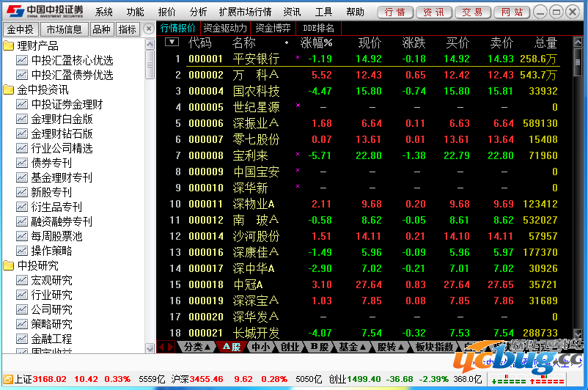Screen dimensions: 588x390
Task: Switch to the 资金驱动力 tab
Action: (225, 28)
